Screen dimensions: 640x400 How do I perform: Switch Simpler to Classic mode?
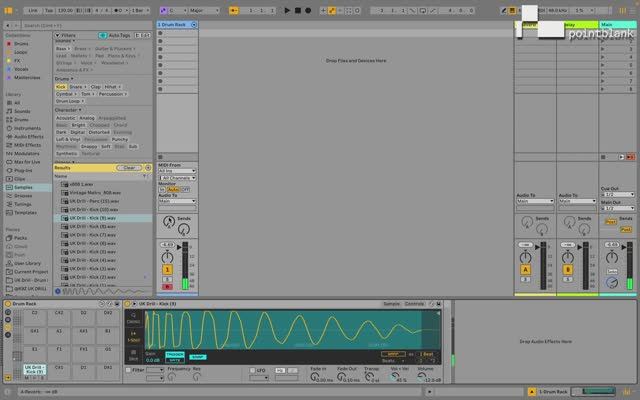(x=133, y=318)
